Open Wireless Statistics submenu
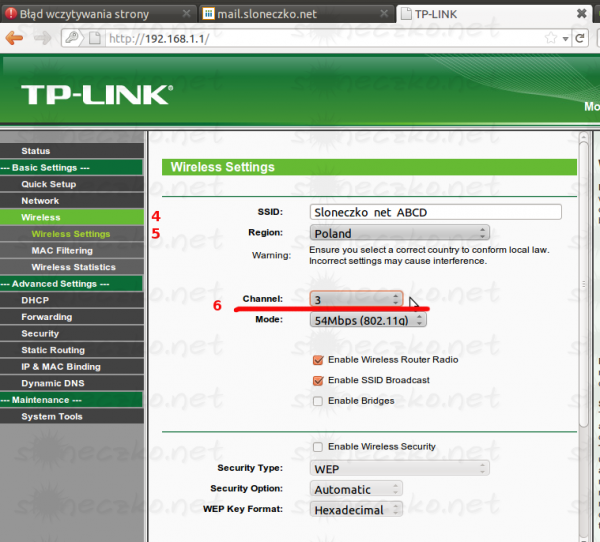The image size is (600, 542). point(72,267)
